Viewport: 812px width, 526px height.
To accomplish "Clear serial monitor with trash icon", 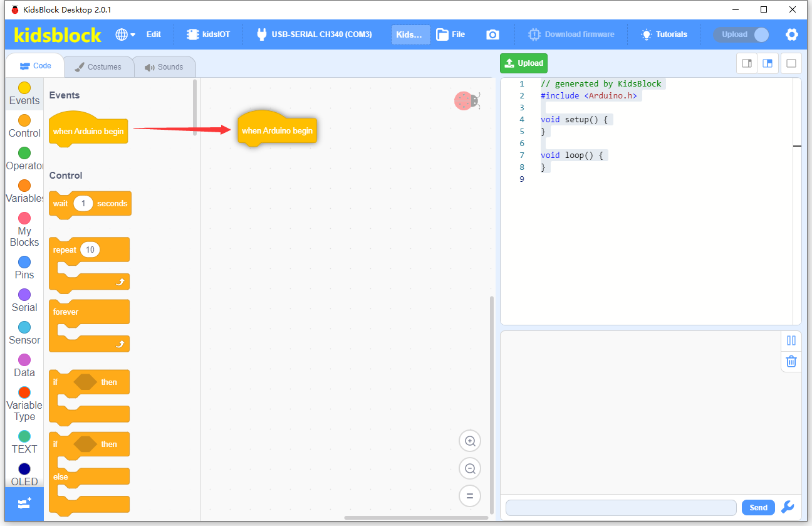I will click(x=791, y=361).
